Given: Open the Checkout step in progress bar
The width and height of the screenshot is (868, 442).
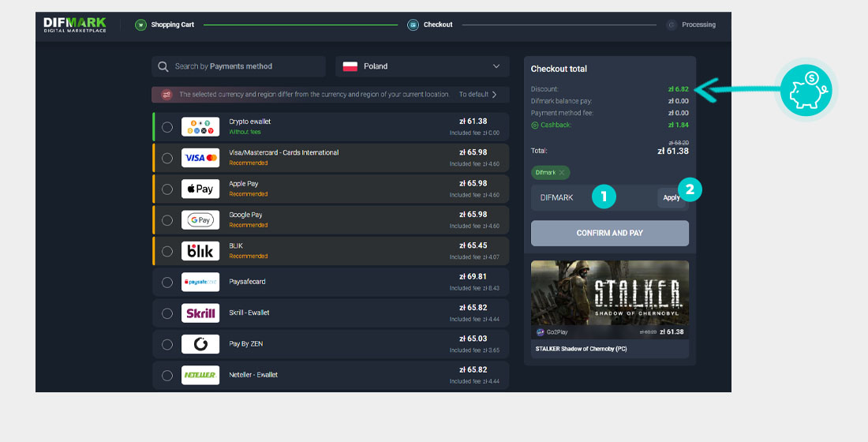Looking at the screenshot, I should pyautogui.click(x=437, y=24).
